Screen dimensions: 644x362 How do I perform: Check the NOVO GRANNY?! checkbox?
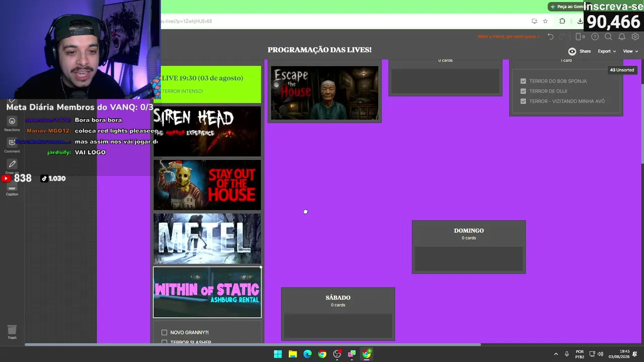[x=164, y=332]
